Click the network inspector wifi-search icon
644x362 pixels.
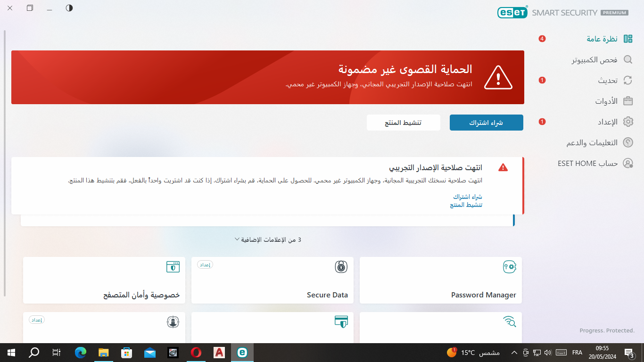pyautogui.click(x=510, y=321)
